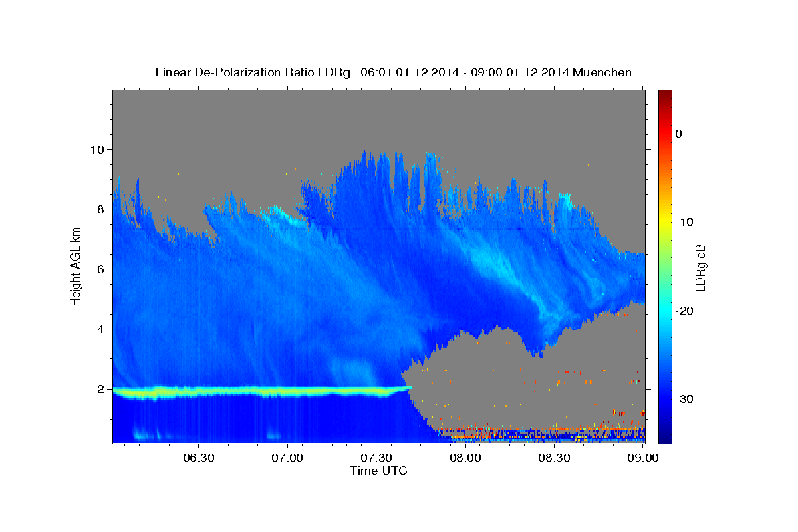Click the 06:30 time tick label
The height and width of the screenshot is (532, 798).
(x=198, y=458)
